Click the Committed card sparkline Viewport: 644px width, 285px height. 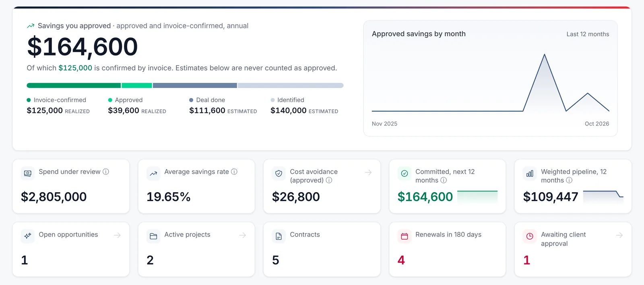(x=477, y=197)
